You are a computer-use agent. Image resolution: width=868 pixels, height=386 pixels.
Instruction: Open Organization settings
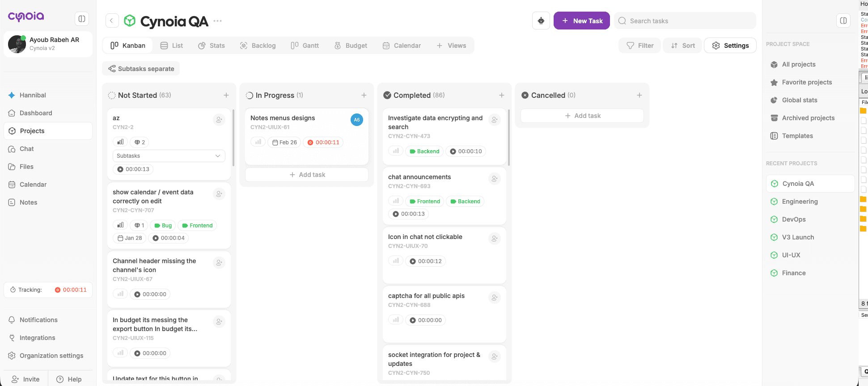click(x=48, y=356)
